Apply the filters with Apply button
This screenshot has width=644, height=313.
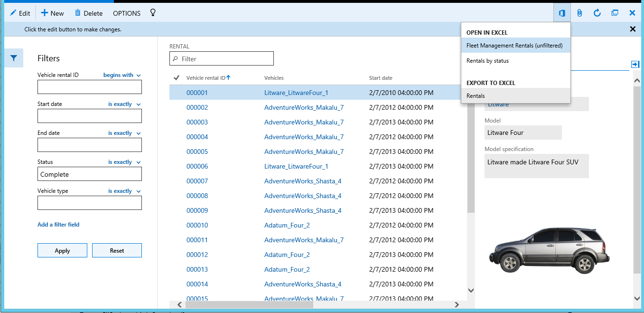62,250
